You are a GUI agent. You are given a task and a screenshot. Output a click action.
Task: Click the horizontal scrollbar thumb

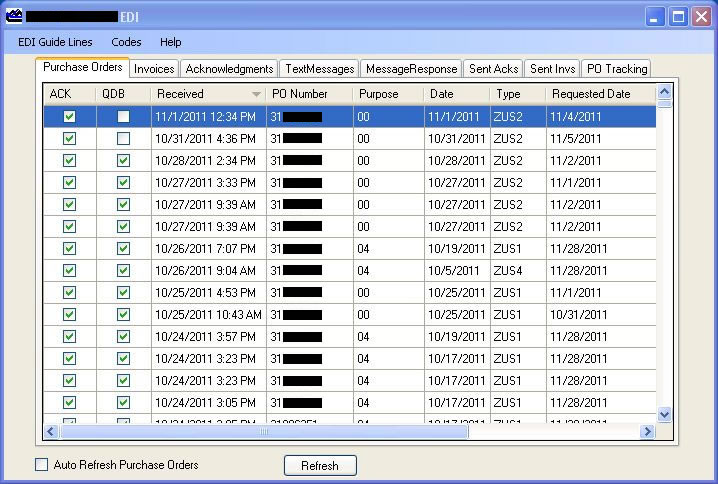coord(264,431)
